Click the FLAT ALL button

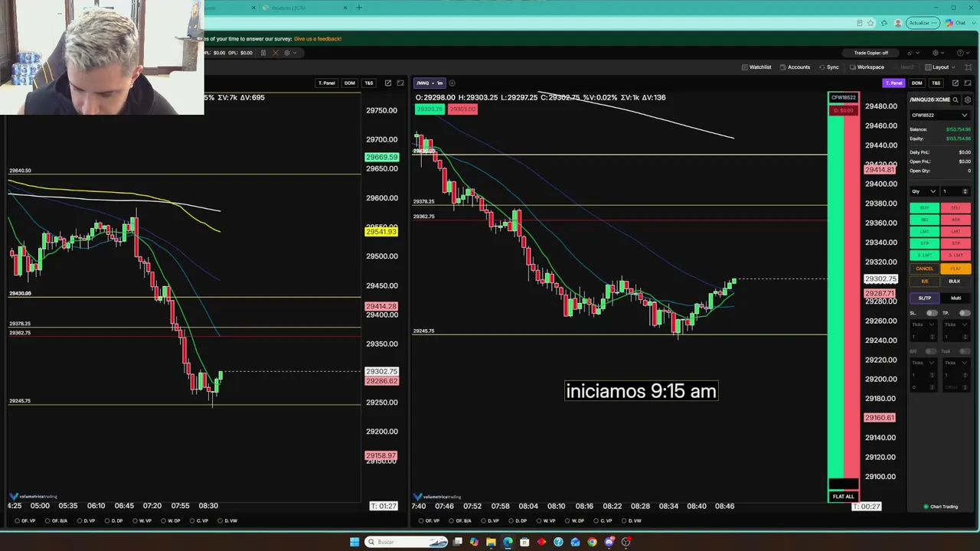[843, 497]
